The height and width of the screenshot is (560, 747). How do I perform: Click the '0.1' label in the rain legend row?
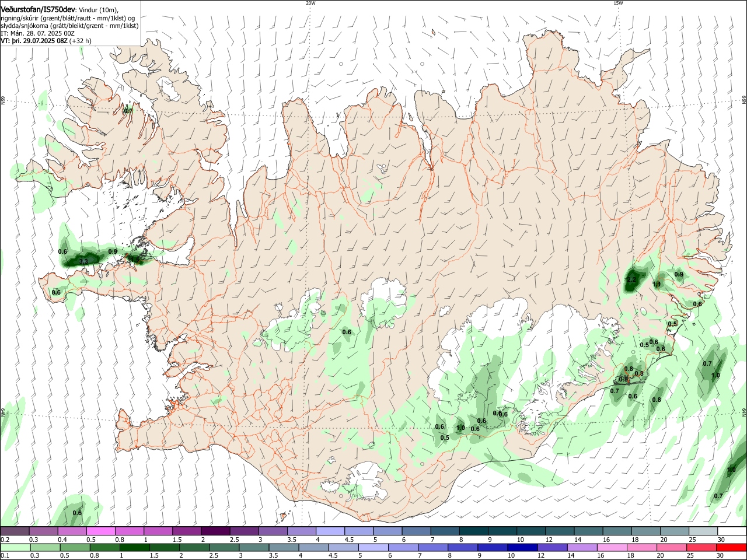click(x=4, y=556)
